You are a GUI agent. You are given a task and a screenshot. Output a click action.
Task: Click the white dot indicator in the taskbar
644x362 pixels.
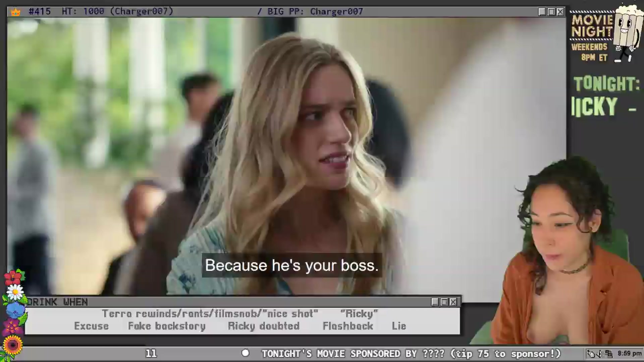click(x=246, y=353)
